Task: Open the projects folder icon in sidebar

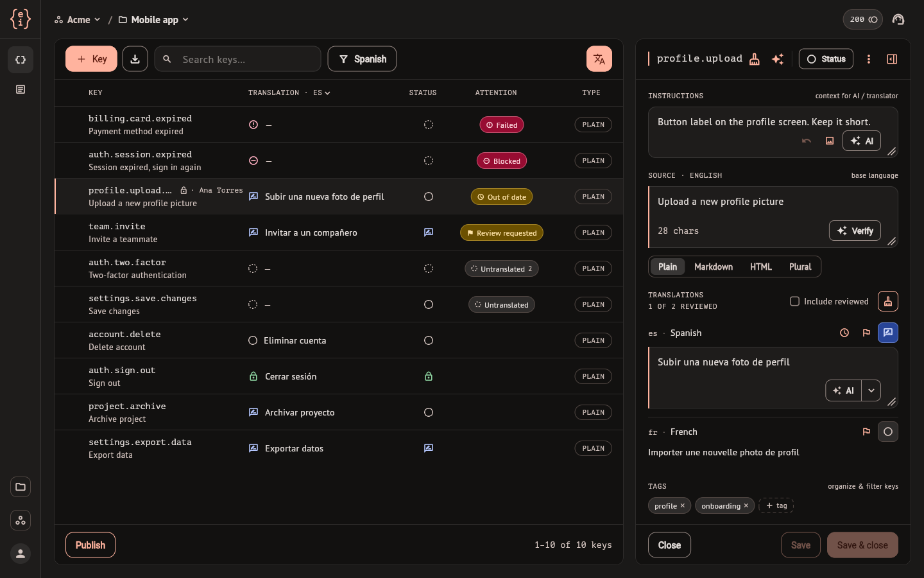Action: [21, 487]
